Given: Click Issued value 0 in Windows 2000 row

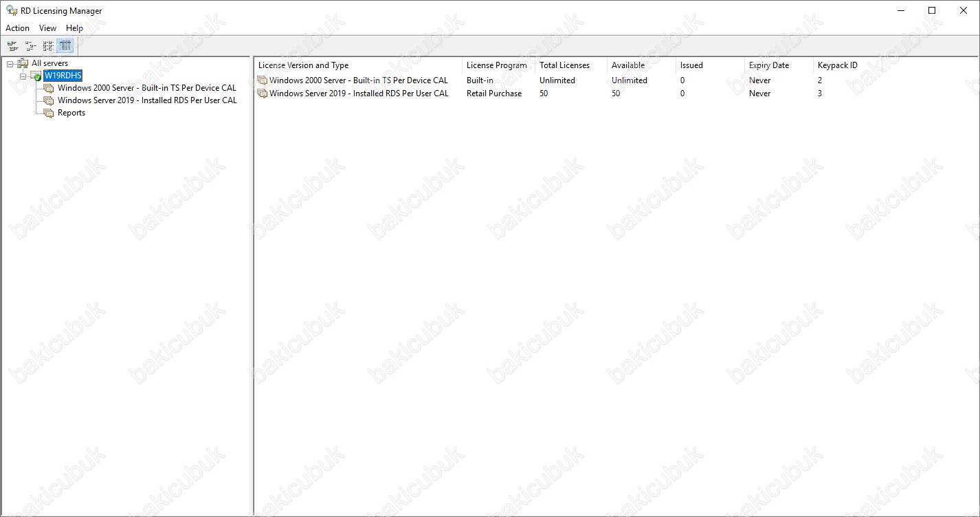Looking at the screenshot, I should pyautogui.click(x=682, y=80).
